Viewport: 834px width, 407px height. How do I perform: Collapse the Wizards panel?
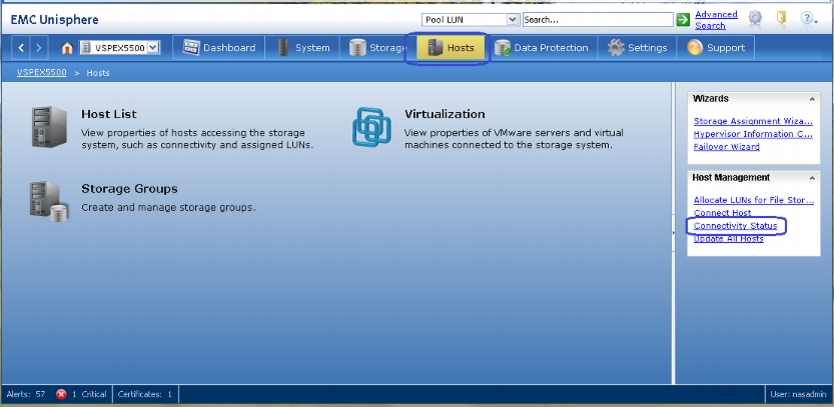coord(812,99)
